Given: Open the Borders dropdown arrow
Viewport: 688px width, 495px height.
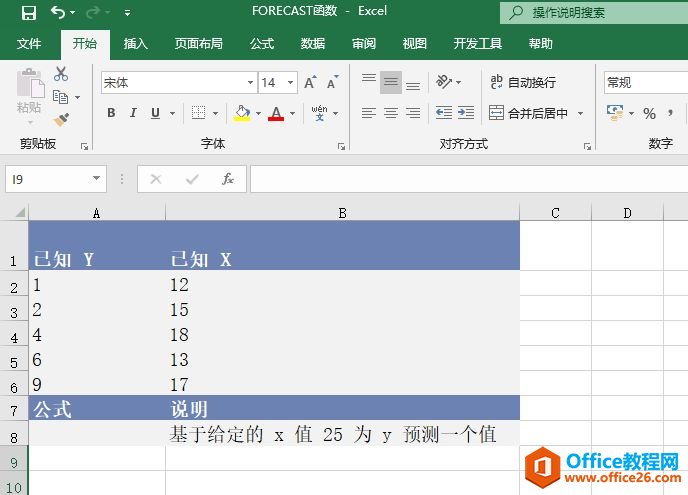Looking at the screenshot, I should [x=215, y=114].
